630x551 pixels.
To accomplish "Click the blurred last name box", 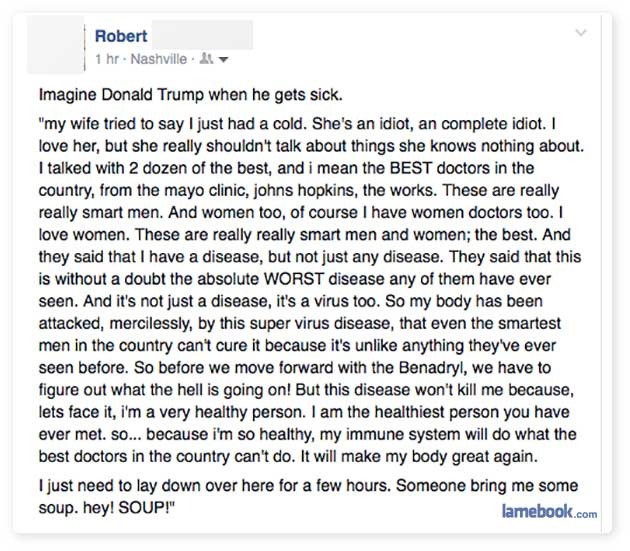I will click(202, 35).
